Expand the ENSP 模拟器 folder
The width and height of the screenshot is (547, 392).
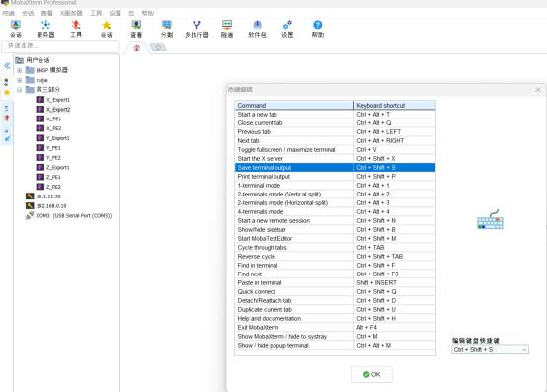[20, 70]
